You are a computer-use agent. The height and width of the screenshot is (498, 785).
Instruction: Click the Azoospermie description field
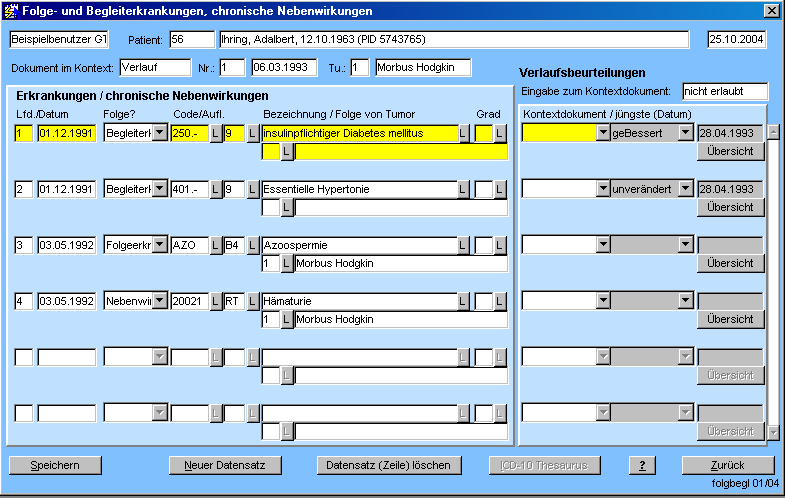tap(358, 245)
